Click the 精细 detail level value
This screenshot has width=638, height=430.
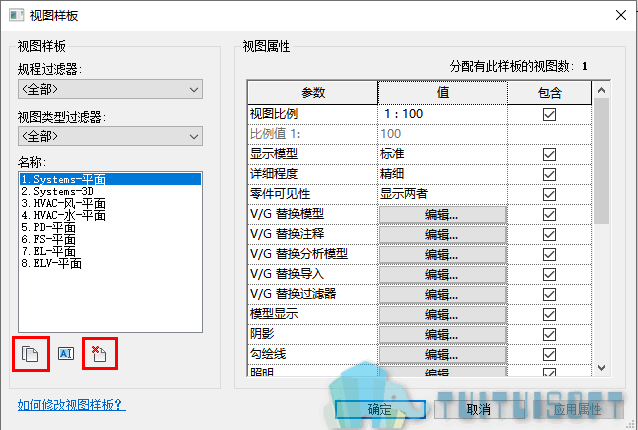point(443,174)
